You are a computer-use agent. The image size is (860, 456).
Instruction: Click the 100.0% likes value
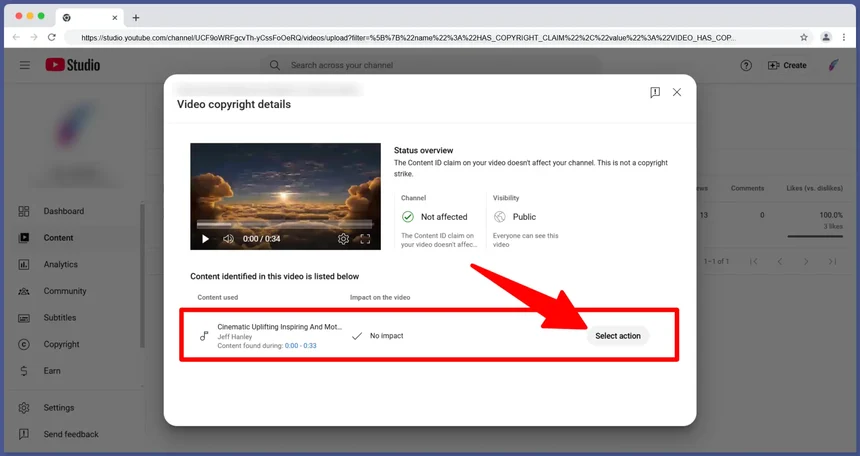831,215
